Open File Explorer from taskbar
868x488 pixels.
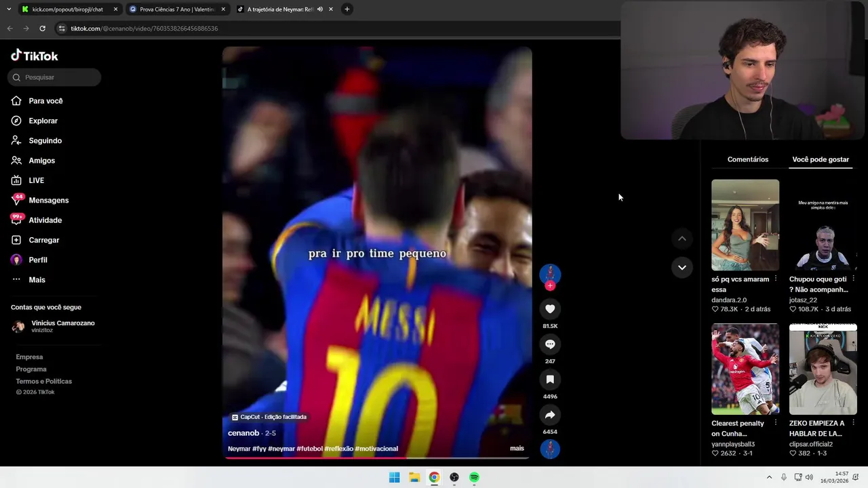pos(414,477)
